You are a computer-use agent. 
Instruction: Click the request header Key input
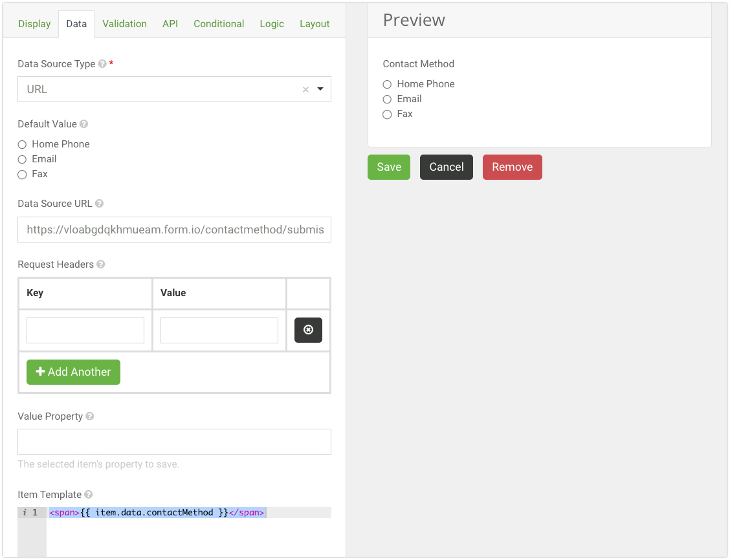click(85, 330)
